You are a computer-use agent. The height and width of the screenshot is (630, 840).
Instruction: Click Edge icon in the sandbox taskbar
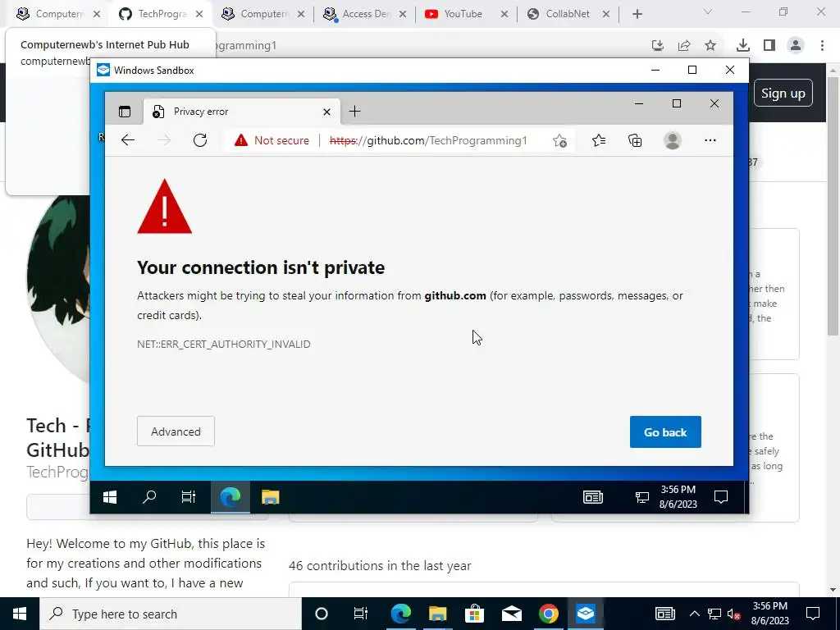click(231, 497)
